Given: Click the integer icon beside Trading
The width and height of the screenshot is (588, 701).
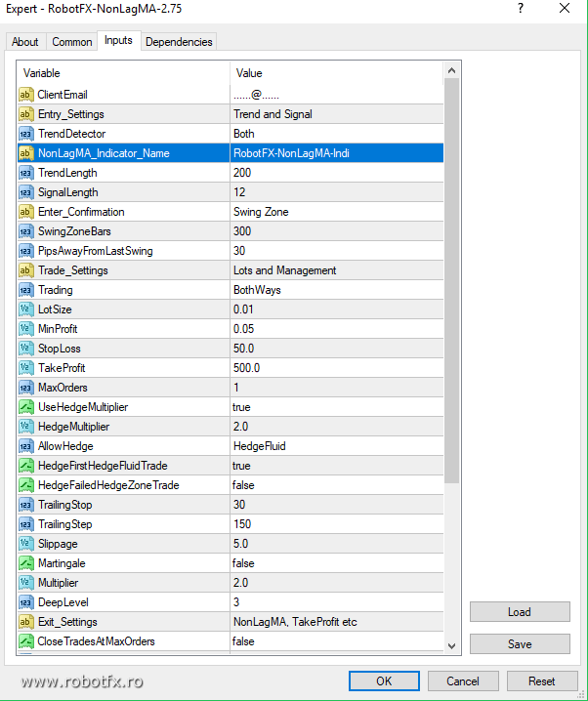Looking at the screenshot, I should coord(26,290).
